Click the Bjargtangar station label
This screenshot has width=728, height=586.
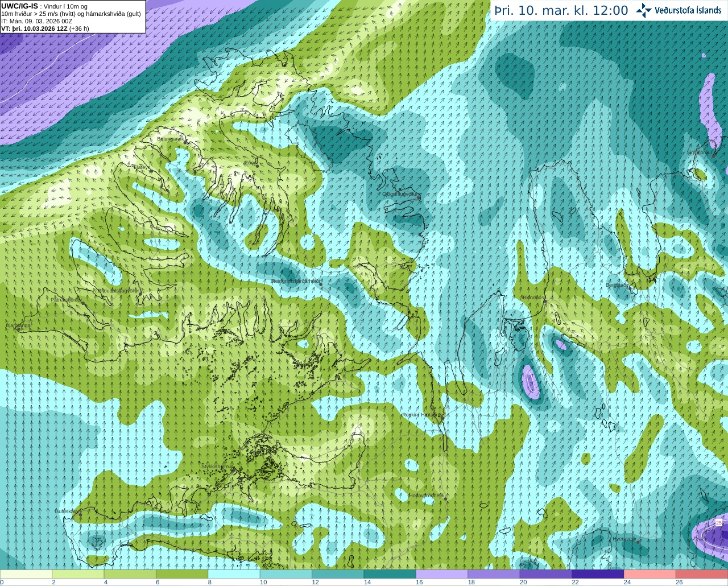point(19,326)
